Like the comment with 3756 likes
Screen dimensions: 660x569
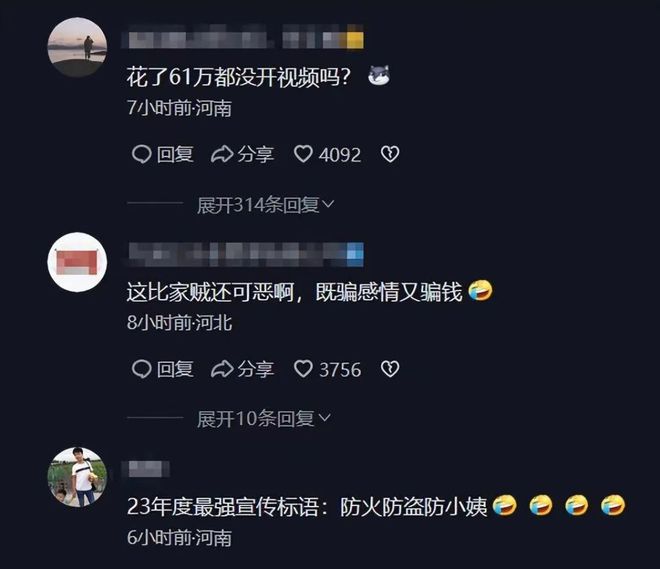[327, 370]
